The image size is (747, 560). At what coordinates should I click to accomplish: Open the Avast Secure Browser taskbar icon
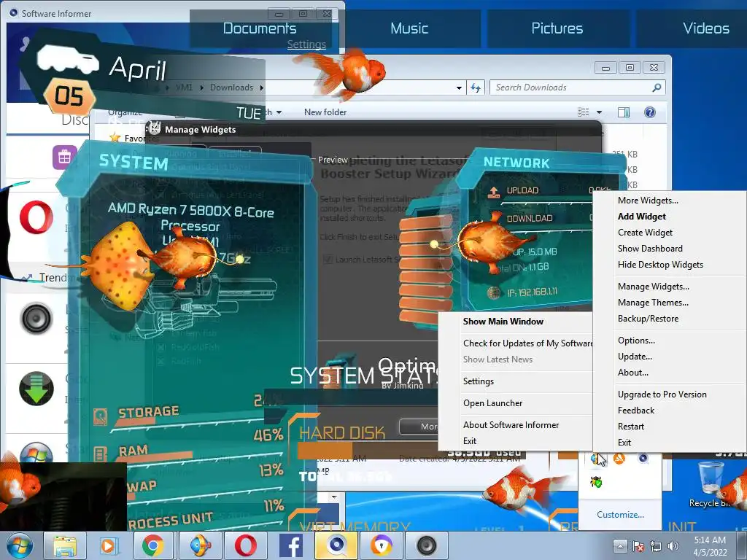pos(381,545)
